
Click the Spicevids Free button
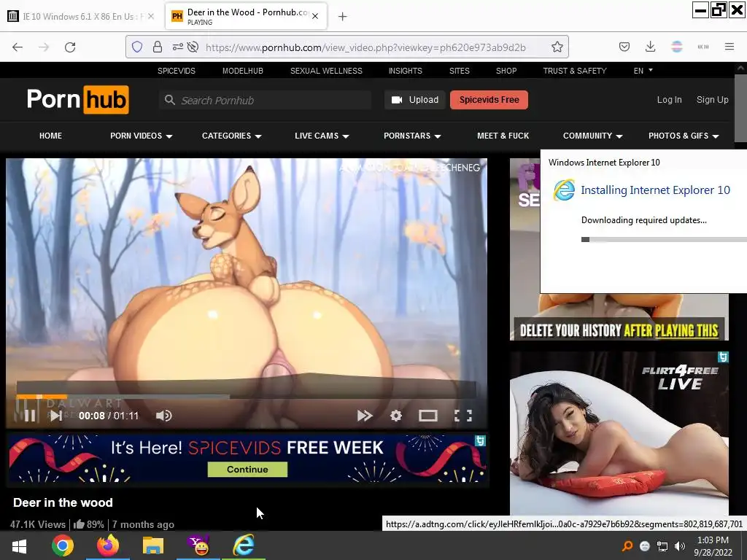tap(489, 100)
